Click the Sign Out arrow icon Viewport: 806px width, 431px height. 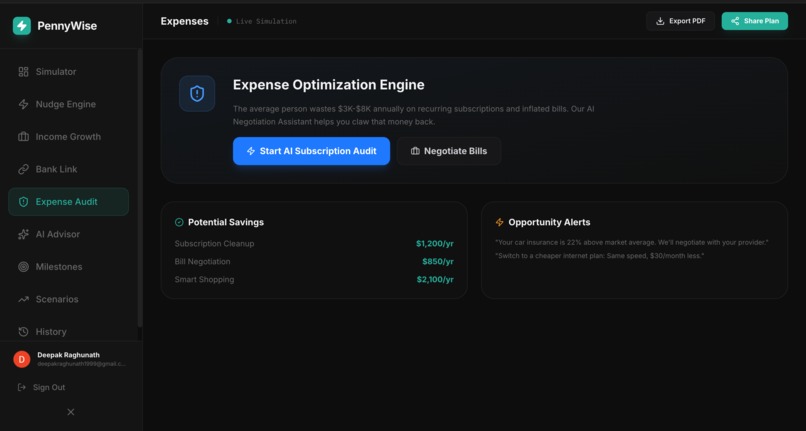(x=22, y=387)
